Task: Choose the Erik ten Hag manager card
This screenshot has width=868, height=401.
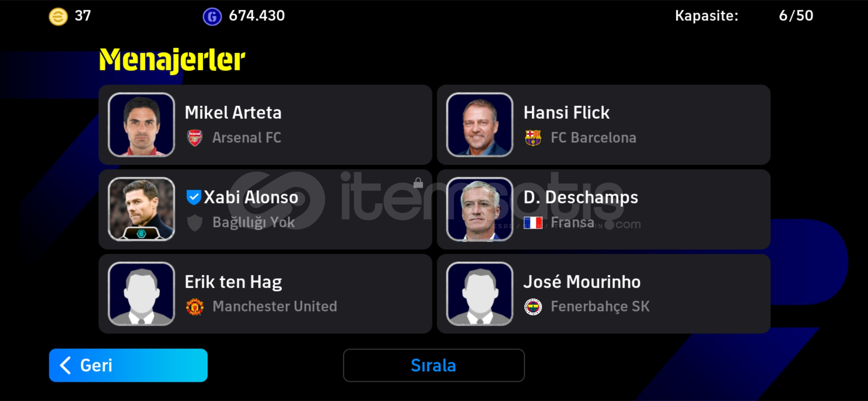Action: [265, 294]
